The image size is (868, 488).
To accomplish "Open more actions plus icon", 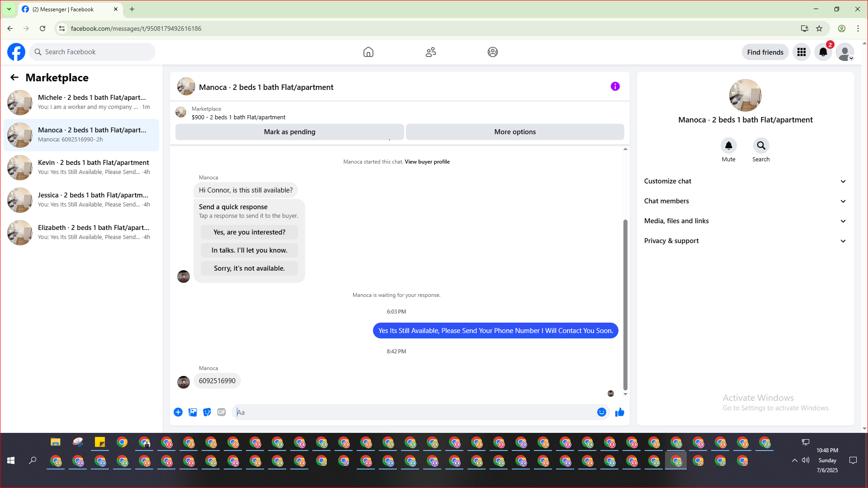I will [178, 412].
